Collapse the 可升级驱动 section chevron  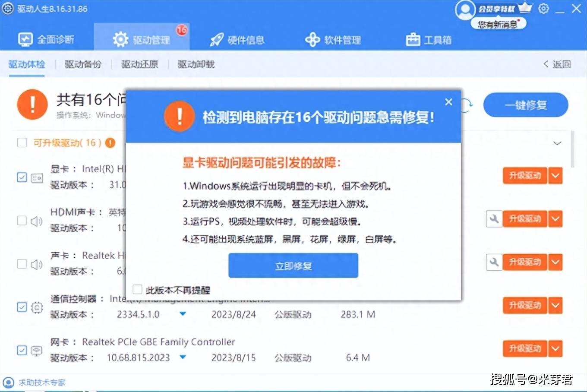click(x=557, y=143)
